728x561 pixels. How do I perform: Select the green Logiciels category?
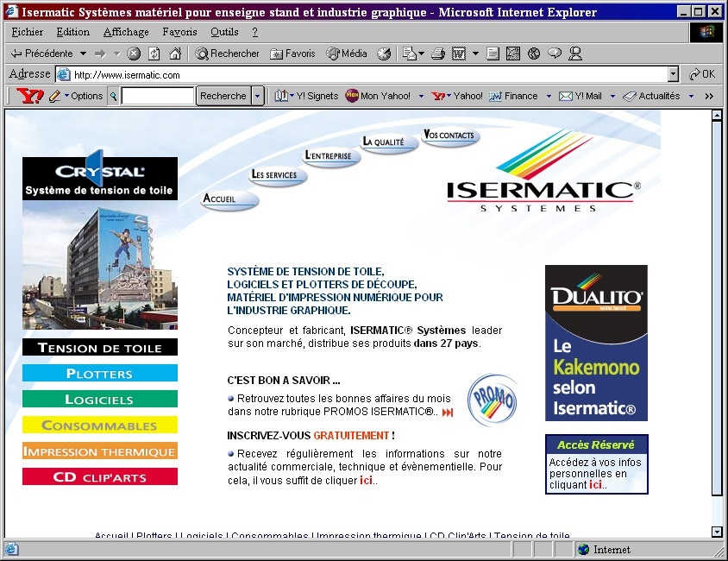100,400
